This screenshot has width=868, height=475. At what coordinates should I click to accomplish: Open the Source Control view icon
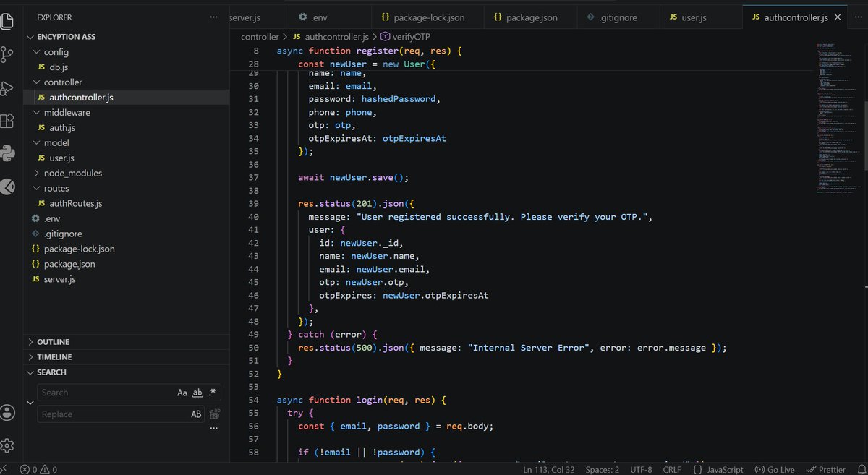click(x=7, y=54)
